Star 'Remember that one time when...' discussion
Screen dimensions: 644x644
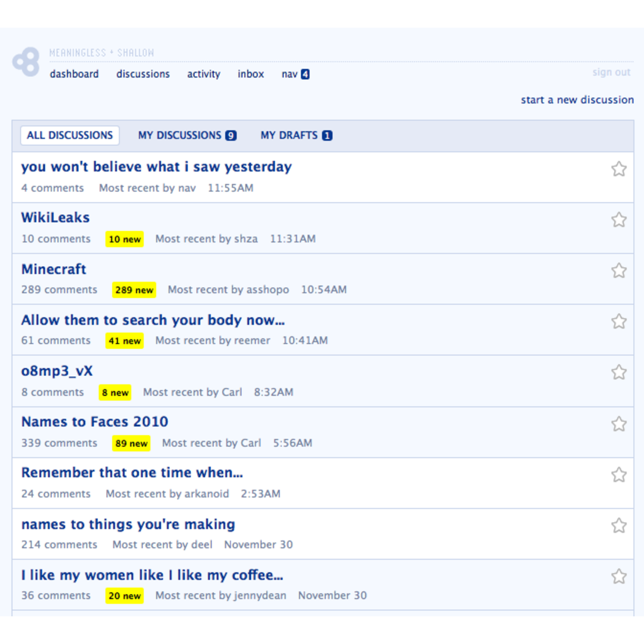618,475
